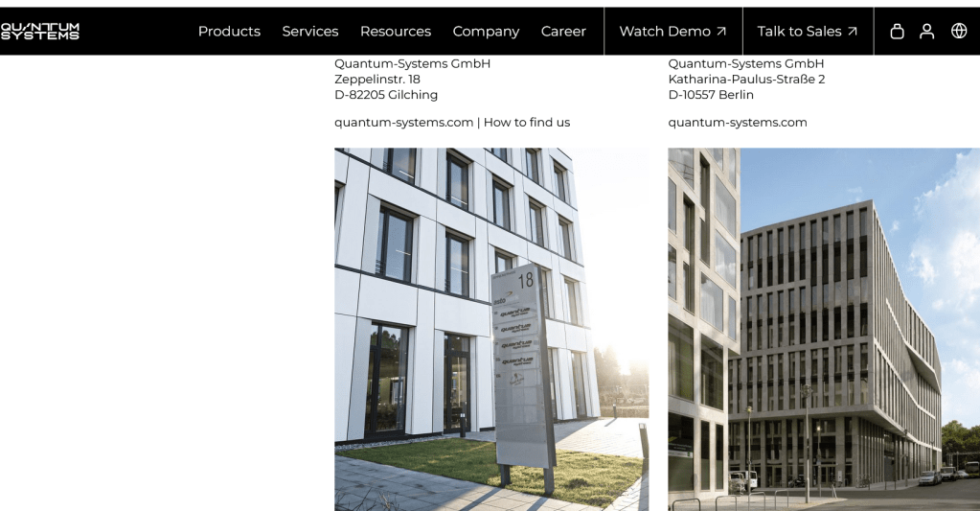Open the shopping bag icon

[897, 32]
